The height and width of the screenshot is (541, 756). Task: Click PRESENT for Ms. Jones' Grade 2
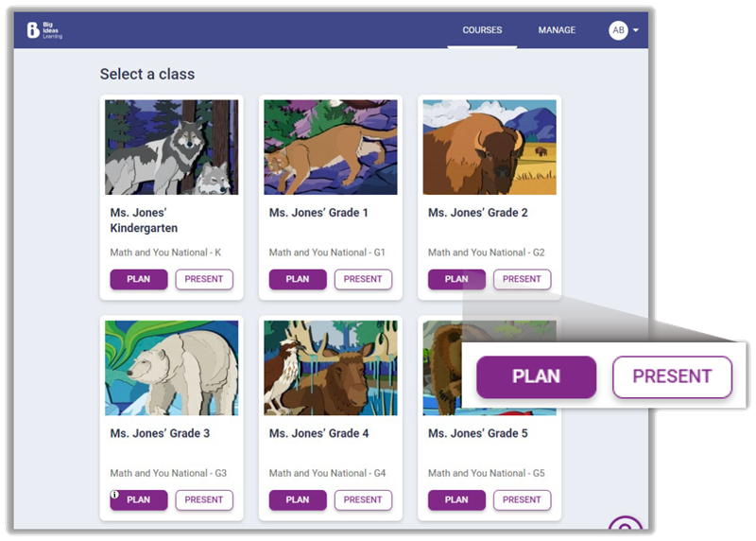tap(523, 279)
